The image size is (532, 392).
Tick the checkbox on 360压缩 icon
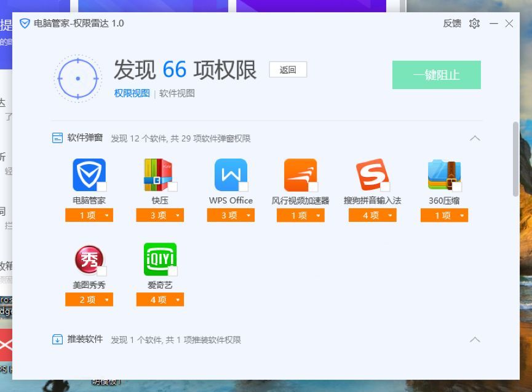[457, 187]
